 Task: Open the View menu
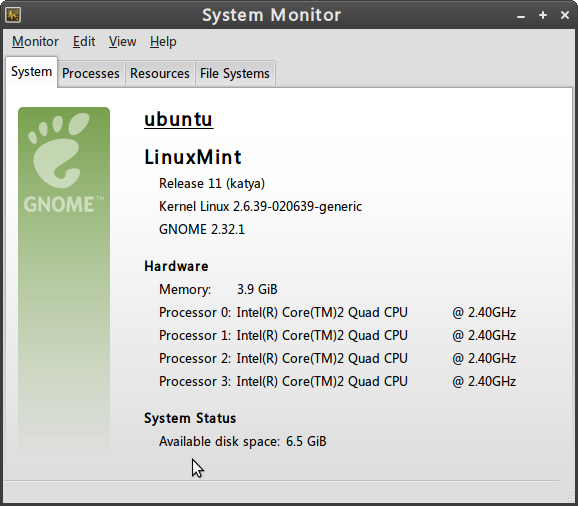(x=122, y=42)
